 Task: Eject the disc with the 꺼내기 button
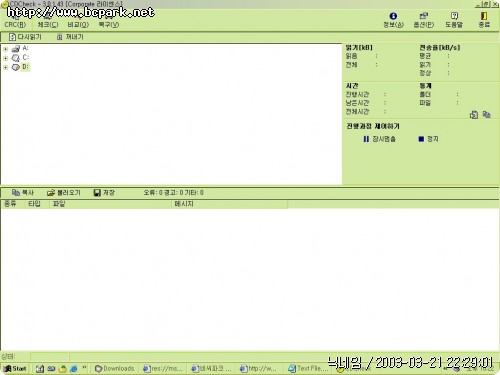point(70,37)
